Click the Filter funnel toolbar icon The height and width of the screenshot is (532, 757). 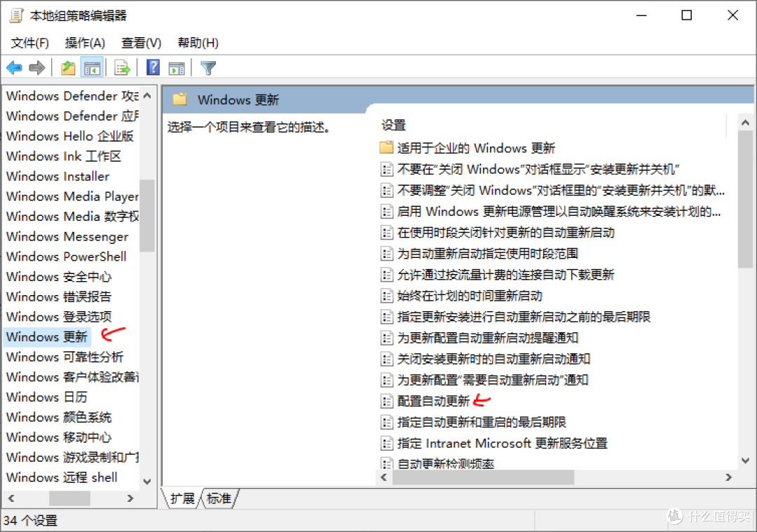pyautogui.click(x=208, y=68)
